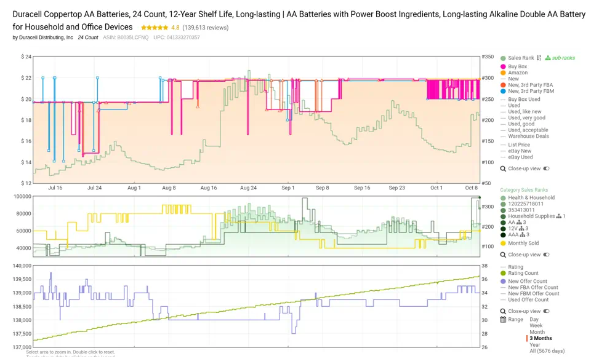Click the hierarchy icon beside 12V rank
Image resolution: width=615 pixels, height=364 pixels.
pyautogui.click(x=521, y=229)
